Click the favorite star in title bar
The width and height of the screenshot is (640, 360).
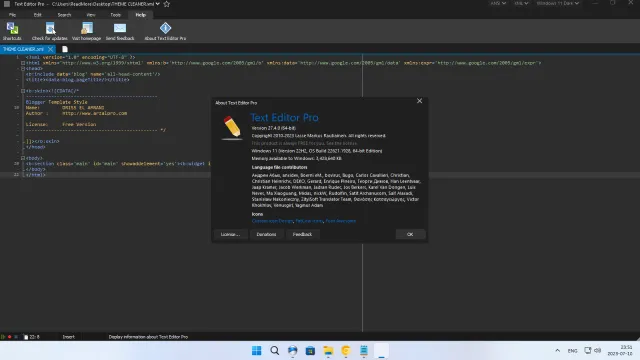(167, 4)
